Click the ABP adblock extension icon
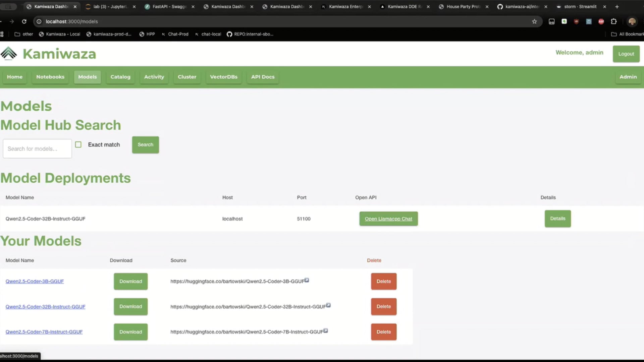Image resolution: width=644 pixels, height=362 pixels. coord(601,21)
